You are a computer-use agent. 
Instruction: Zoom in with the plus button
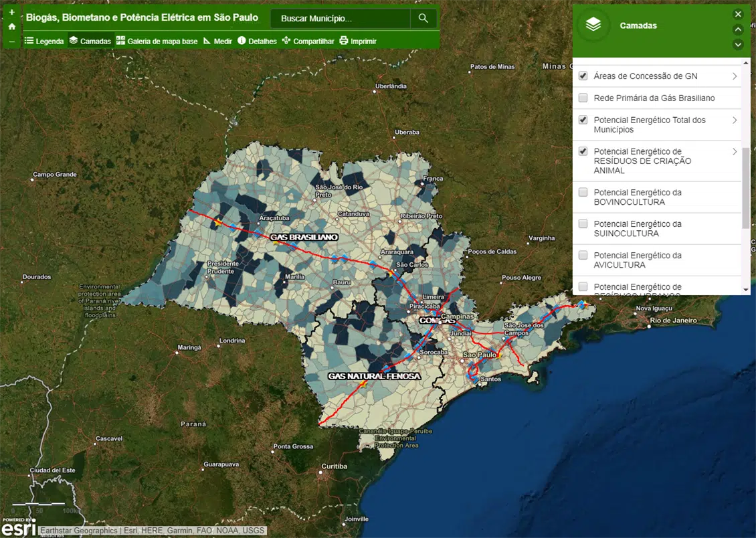point(12,12)
